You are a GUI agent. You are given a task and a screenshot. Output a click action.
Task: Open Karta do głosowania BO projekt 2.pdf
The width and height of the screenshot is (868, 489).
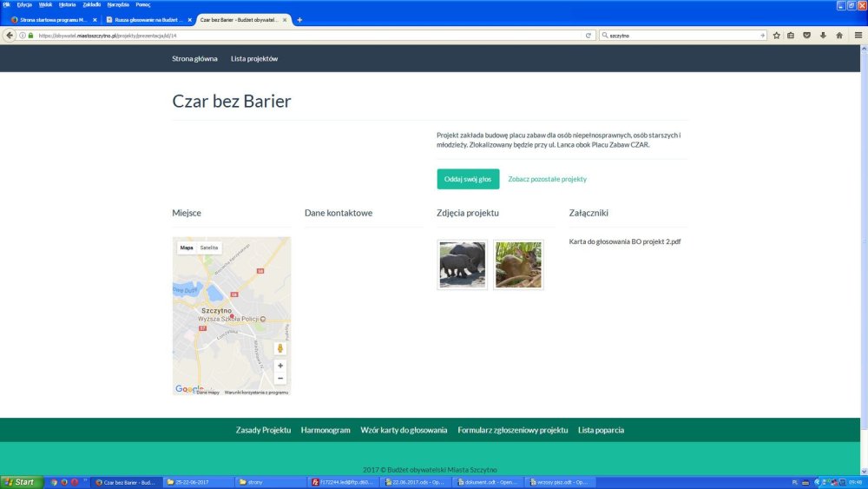click(624, 241)
